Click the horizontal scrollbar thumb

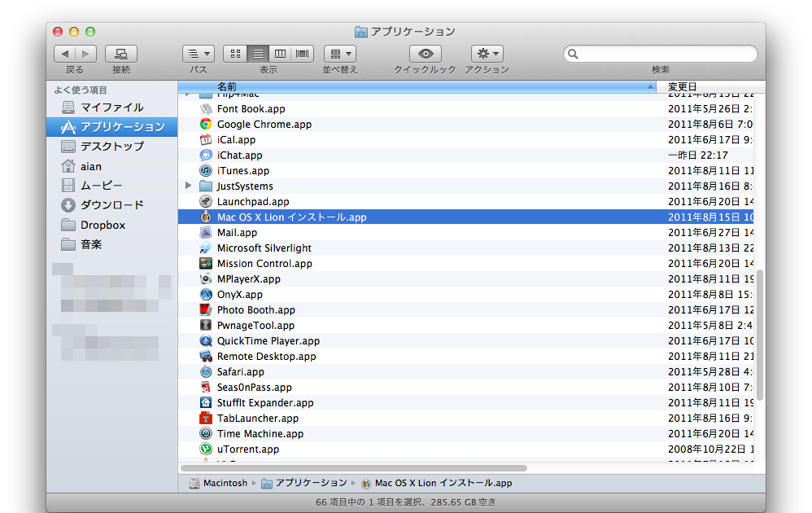pos(354,468)
